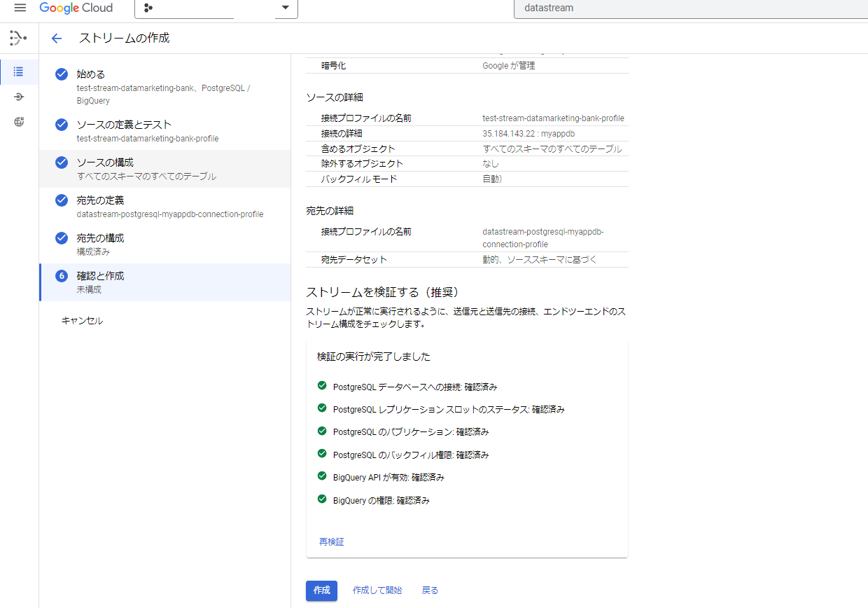The height and width of the screenshot is (608, 868).
Task: Click the 検証の実行が完了しました heading
Action: point(373,357)
